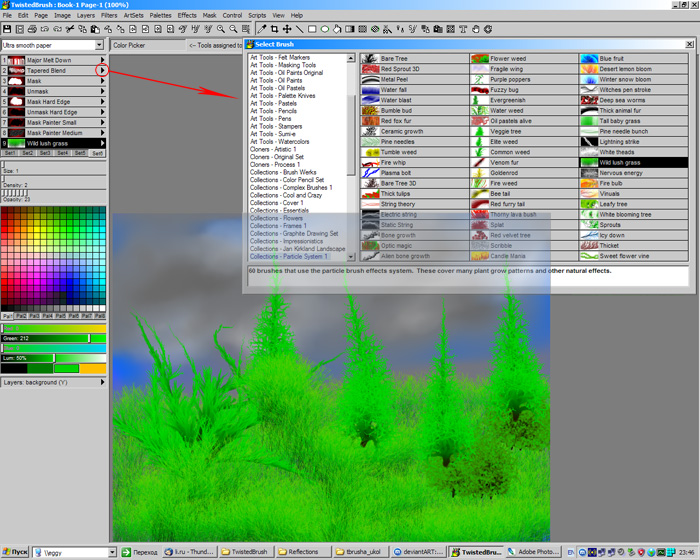Select Cloners - Artistic 1 category
Image resolution: width=700 pixels, height=560 pixels.
click(273, 149)
